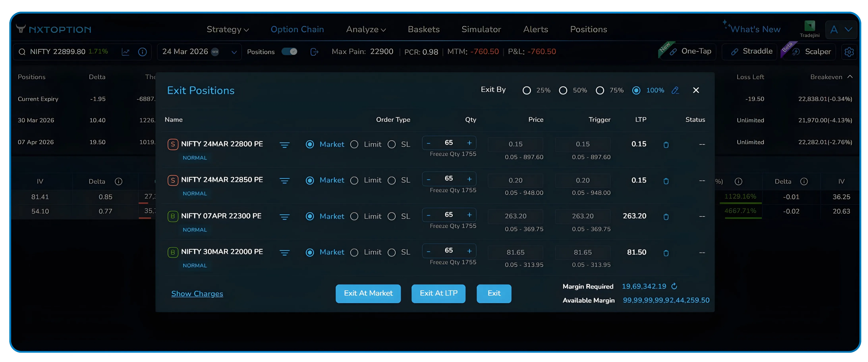This screenshot has width=868, height=362.
Task: Switch to the Option Chain view
Action: [297, 29]
